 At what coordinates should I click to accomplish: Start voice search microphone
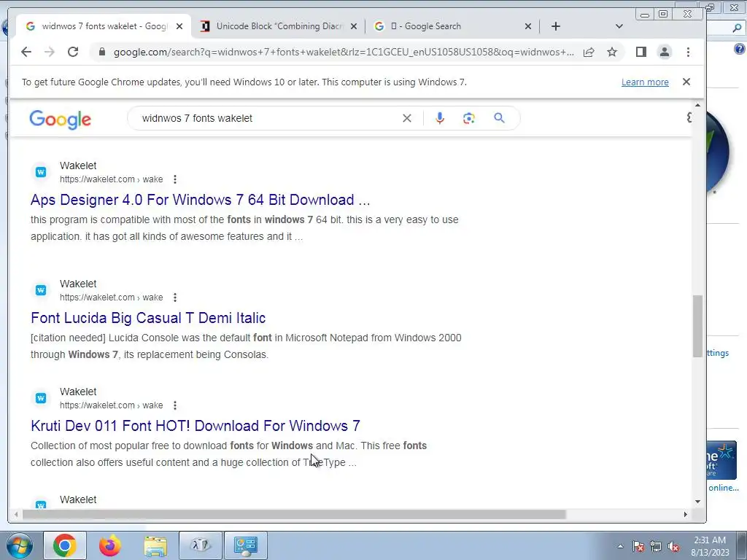click(440, 118)
